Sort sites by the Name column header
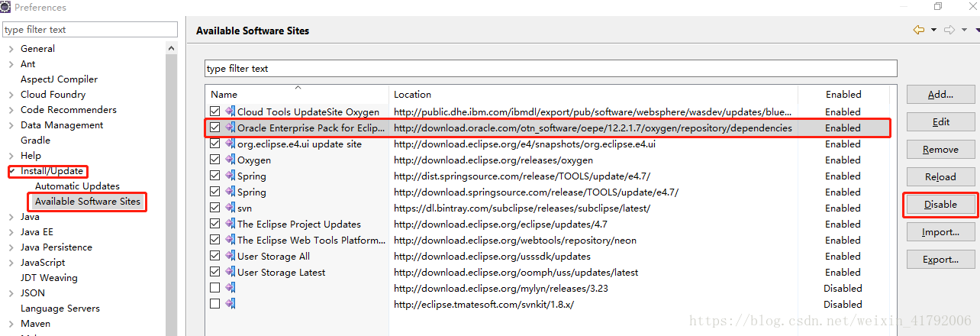 (298, 95)
